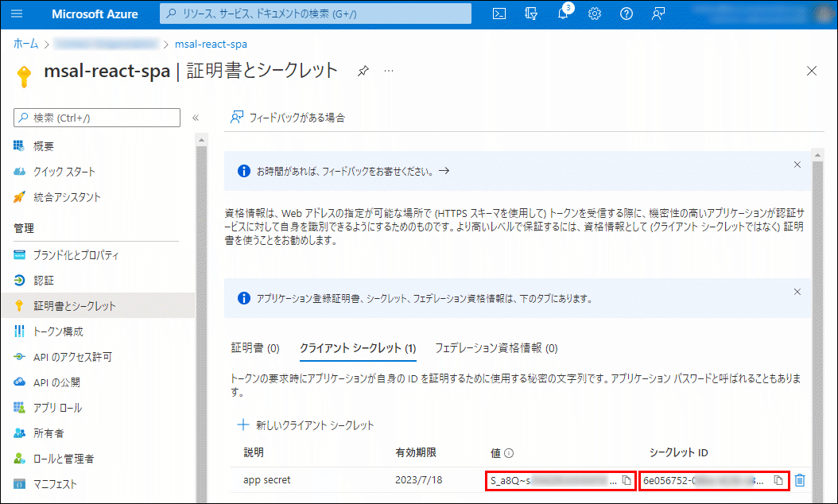The height and width of the screenshot is (504, 838).
Task: Pin the msal-react-spa blade
Action: pos(363,71)
